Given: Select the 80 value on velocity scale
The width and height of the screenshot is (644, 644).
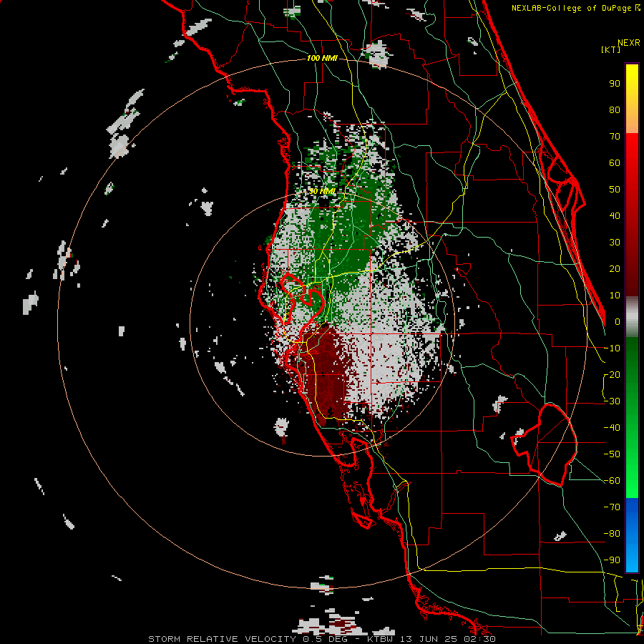Looking at the screenshot, I should [615, 109].
